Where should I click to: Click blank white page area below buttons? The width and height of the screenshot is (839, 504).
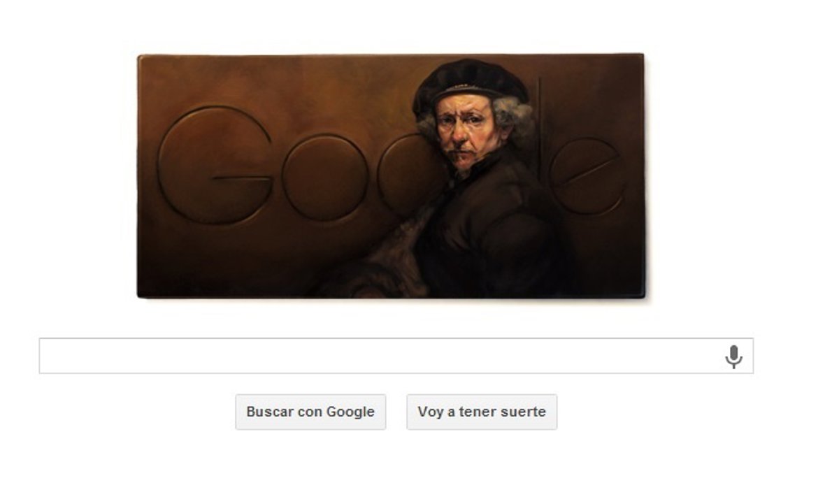(419, 468)
